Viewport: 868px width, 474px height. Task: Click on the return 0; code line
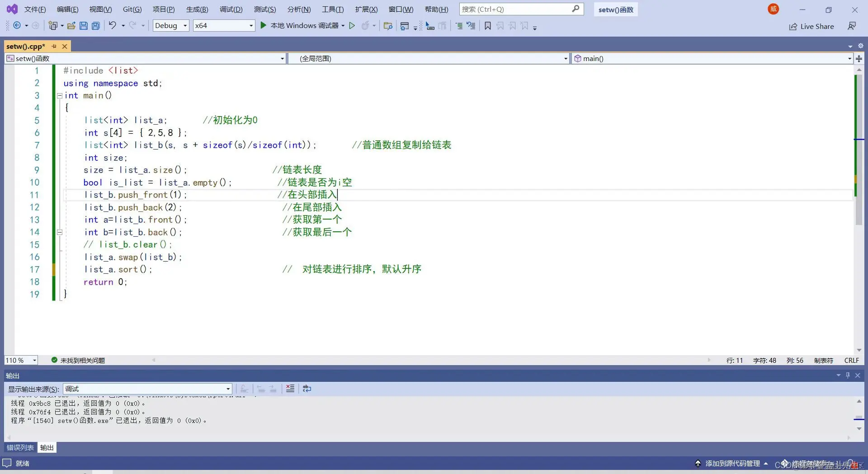pos(105,282)
